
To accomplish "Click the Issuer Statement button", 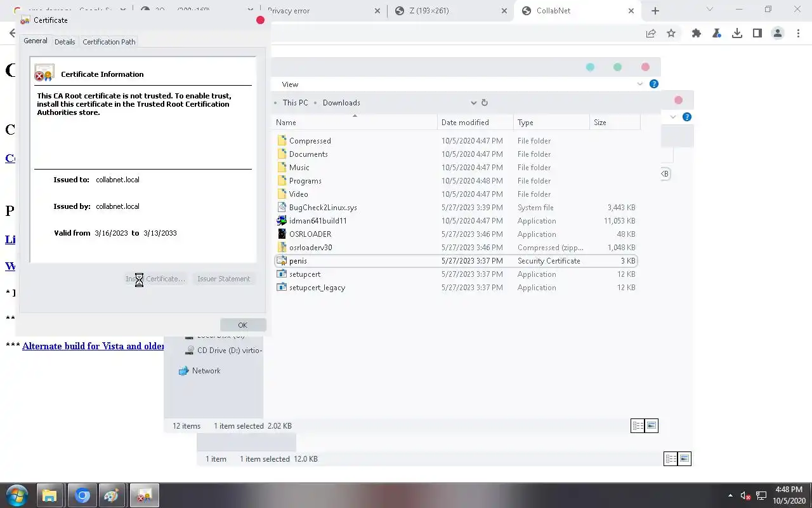I will click(223, 279).
